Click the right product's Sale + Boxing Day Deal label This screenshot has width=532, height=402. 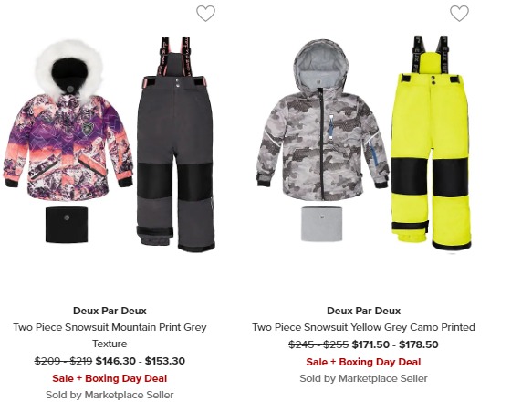tap(363, 362)
